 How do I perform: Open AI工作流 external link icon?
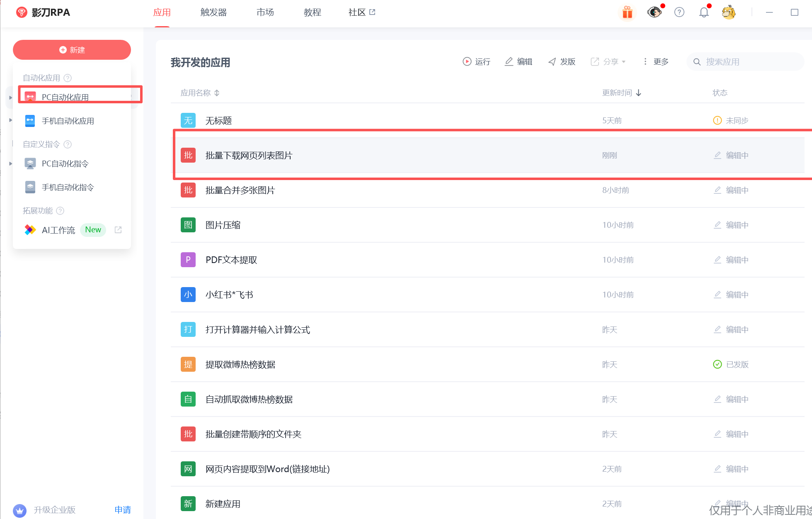(x=118, y=230)
